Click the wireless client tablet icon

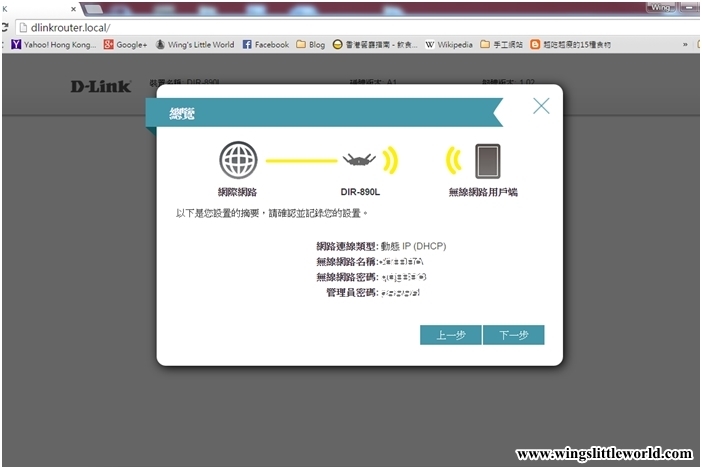tap(487, 160)
